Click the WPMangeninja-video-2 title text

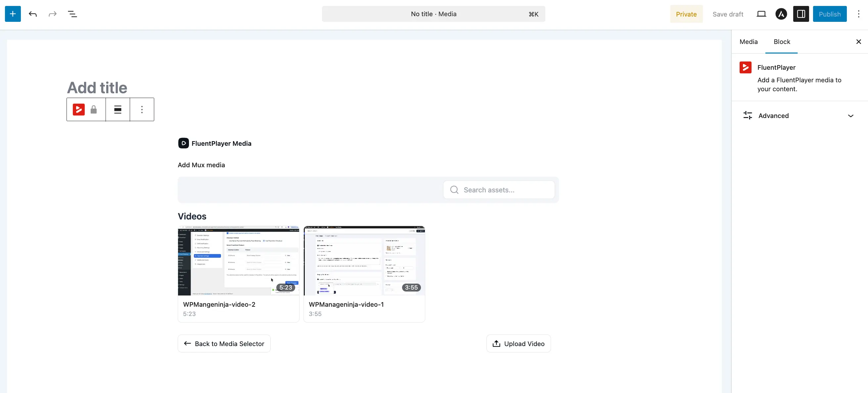point(219,304)
